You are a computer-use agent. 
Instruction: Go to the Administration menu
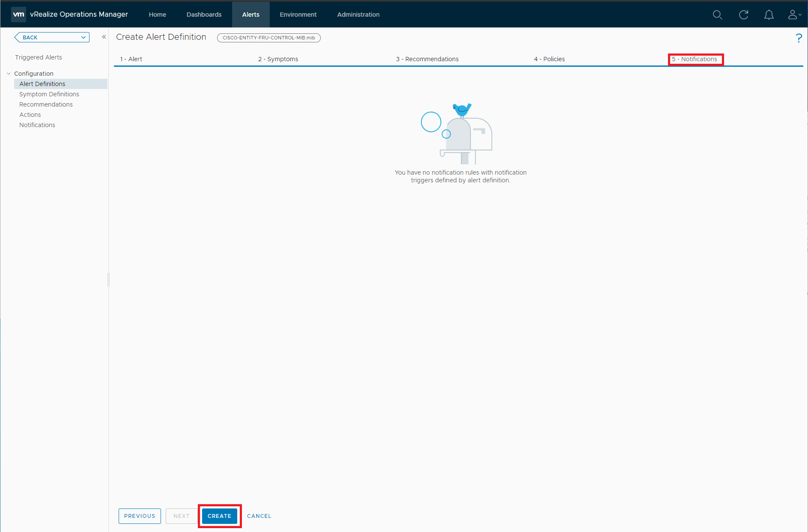[x=358, y=15]
